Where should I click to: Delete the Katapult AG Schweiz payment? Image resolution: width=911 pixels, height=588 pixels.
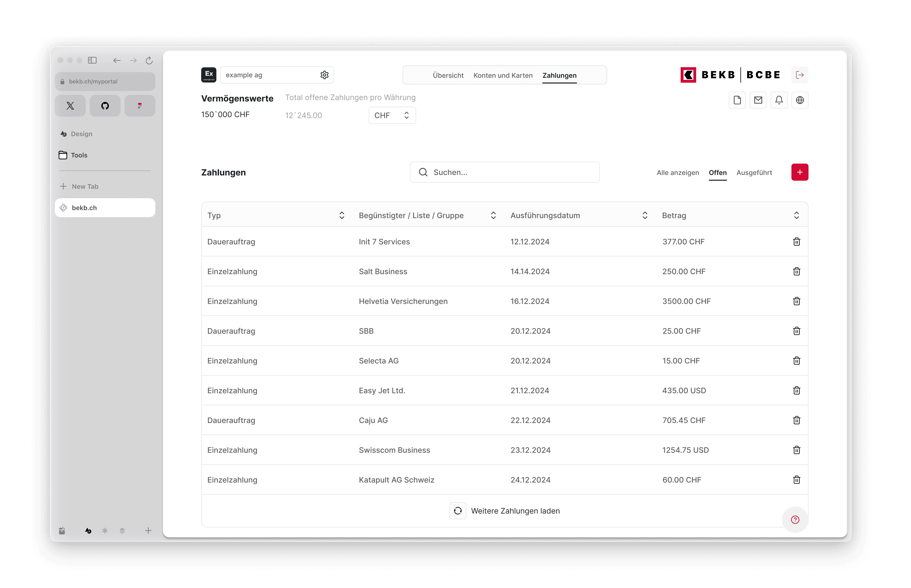796,480
